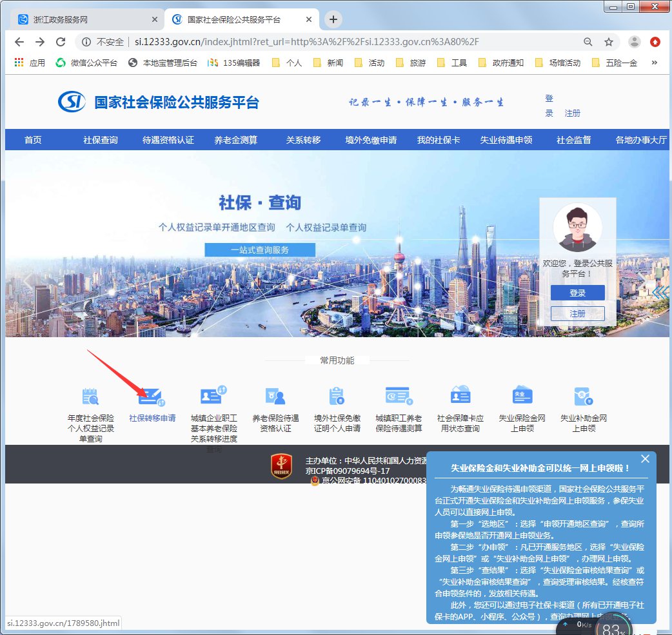672x635 pixels.
Task: Click the red update icon in Chrome toolbar
Action: pyautogui.click(x=655, y=41)
